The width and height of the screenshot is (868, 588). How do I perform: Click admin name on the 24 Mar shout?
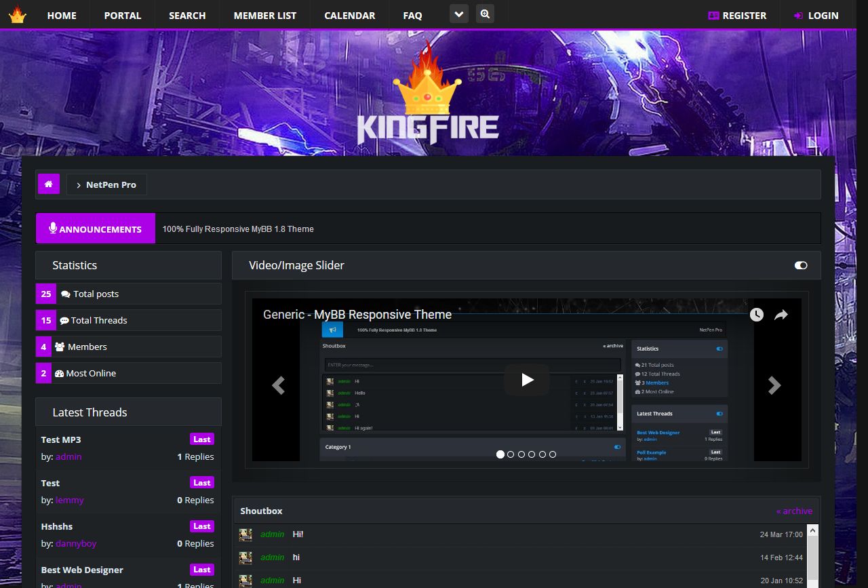tap(273, 534)
